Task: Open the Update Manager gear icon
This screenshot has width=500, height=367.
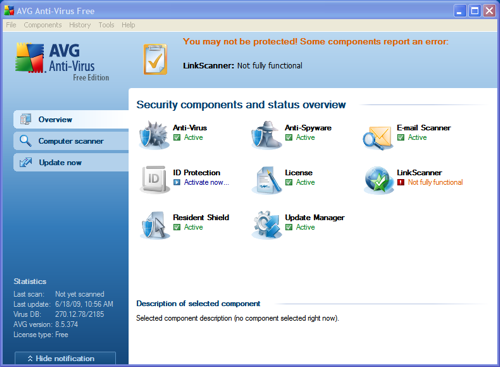Action: [266, 225]
